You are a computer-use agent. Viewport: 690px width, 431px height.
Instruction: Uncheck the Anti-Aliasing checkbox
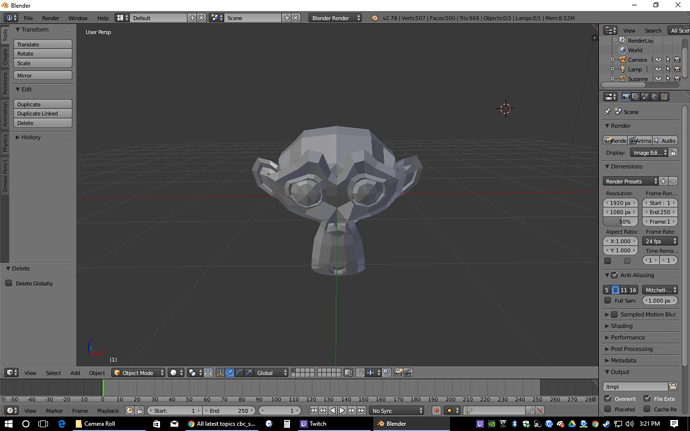pos(615,275)
